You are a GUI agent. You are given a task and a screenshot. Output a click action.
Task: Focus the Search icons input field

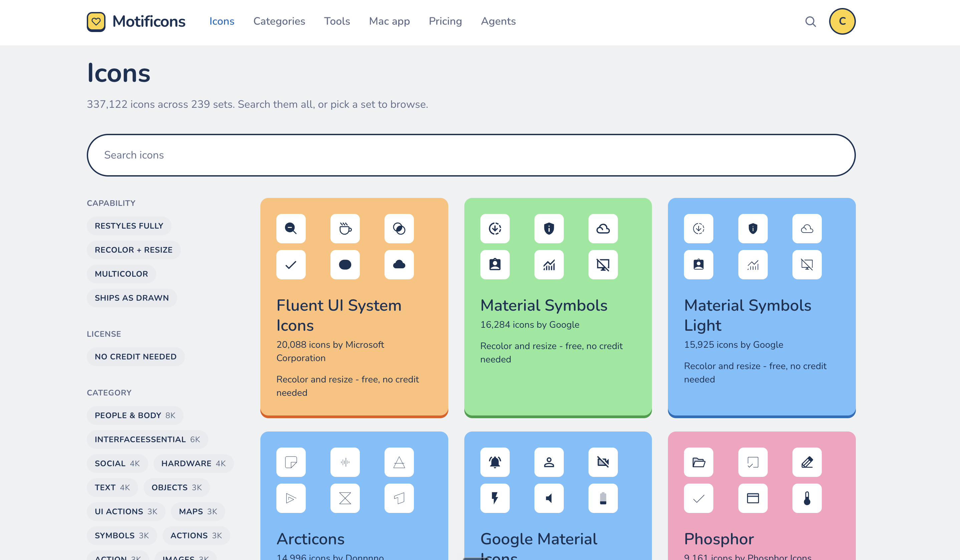(x=471, y=155)
